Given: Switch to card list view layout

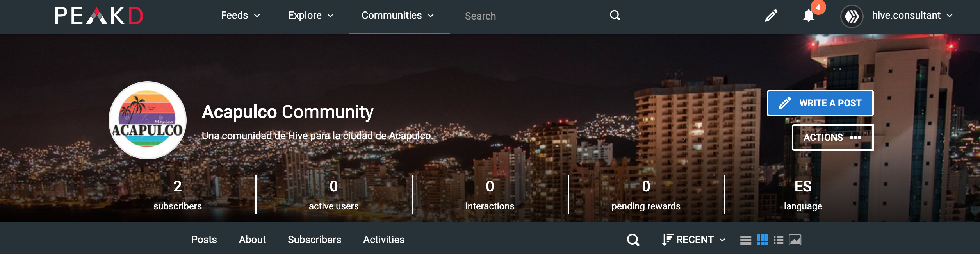Looking at the screenshot, I should pyautogui.click(x=745, y=240).
